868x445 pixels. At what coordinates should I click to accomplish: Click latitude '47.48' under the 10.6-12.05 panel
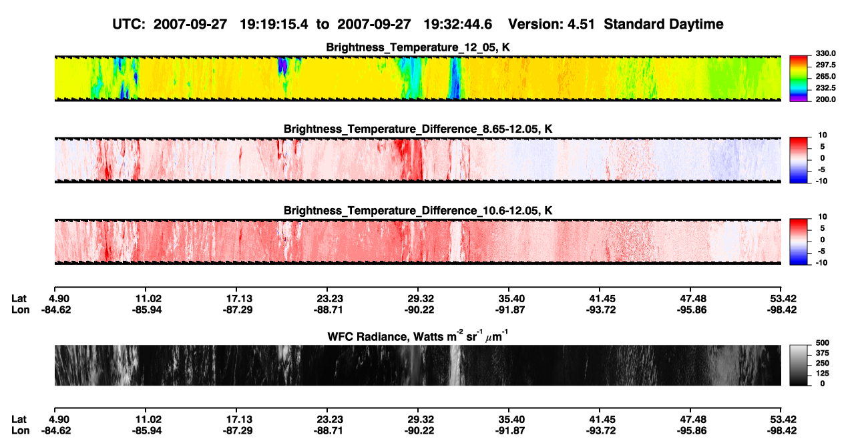(x=692, y=298)
